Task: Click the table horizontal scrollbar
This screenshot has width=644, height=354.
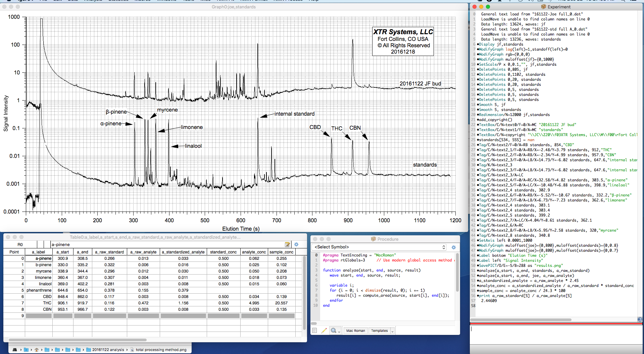Action: [77, 340]
